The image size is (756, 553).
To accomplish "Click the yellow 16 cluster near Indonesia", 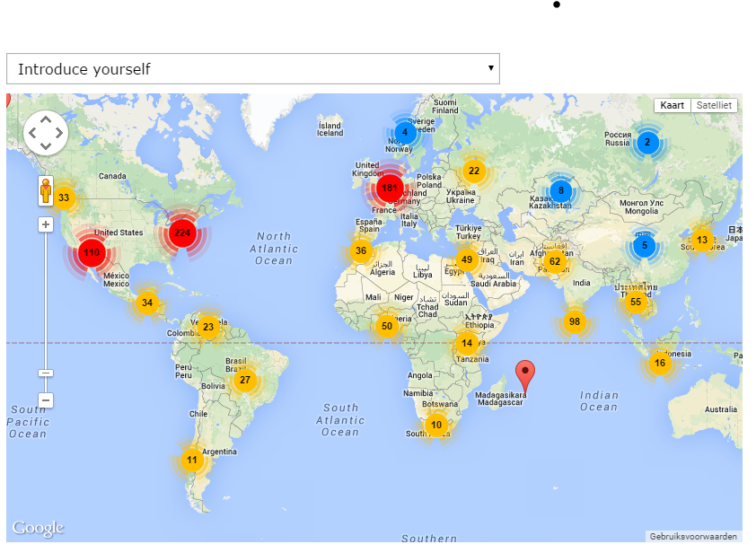I will pyautogui.click(x=660, y=364).
